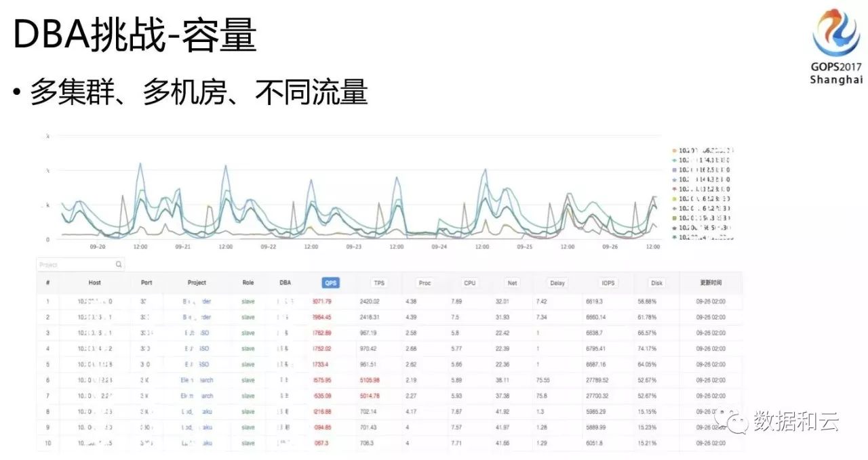Click the search magnifier icon in Project box
Image resolution: width=868 pixels, height=460 pixels.
click(119, 265)
